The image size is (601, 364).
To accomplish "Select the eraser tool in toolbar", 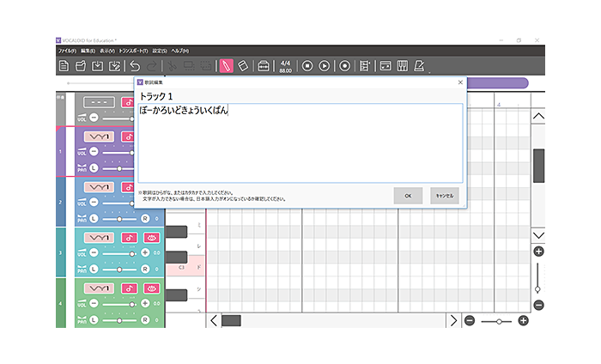I will tap(243, 66).
